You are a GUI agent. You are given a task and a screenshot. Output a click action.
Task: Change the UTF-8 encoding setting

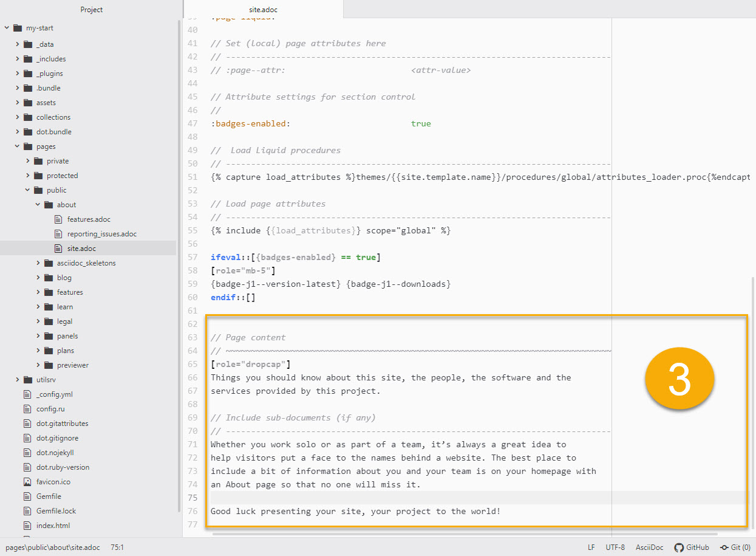615,547
